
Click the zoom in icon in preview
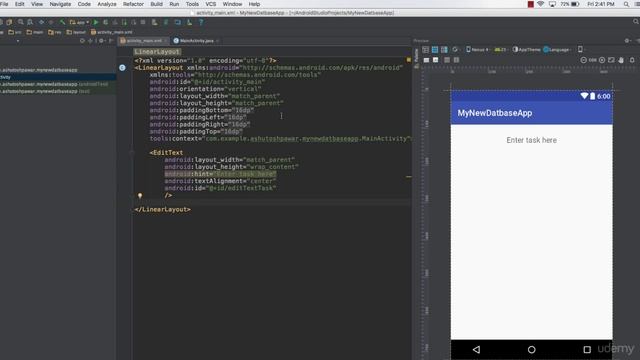(602, 60)
